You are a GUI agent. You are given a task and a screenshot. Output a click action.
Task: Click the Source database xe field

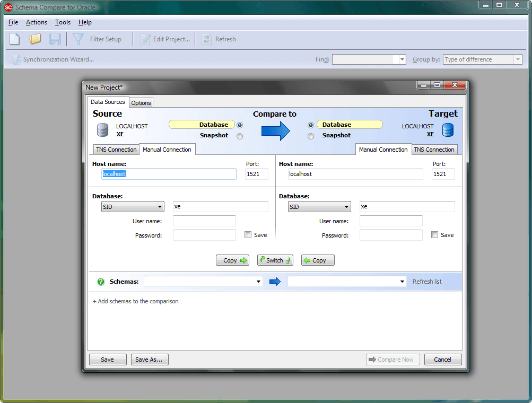tap(221, 207)
